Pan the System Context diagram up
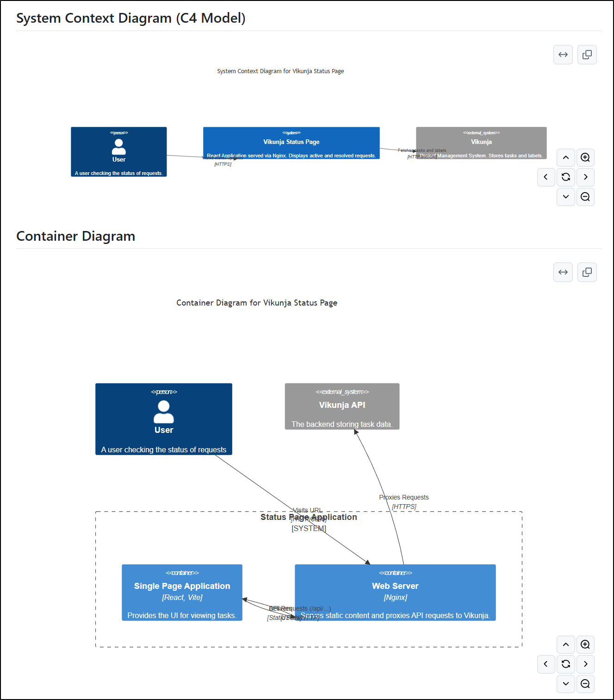The height and width of the screenshot is (700, 614). (565, 157)
